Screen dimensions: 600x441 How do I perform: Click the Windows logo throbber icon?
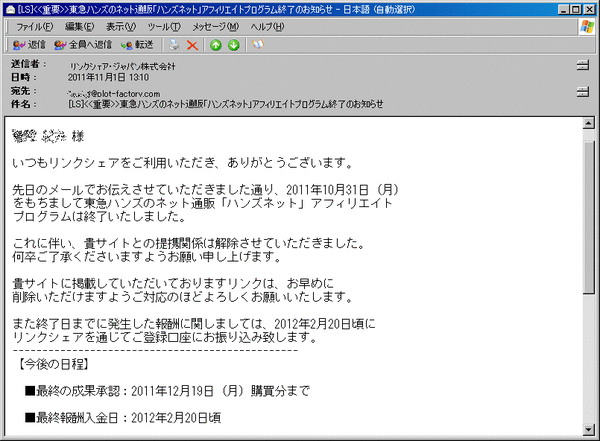[x=587, y=27]
